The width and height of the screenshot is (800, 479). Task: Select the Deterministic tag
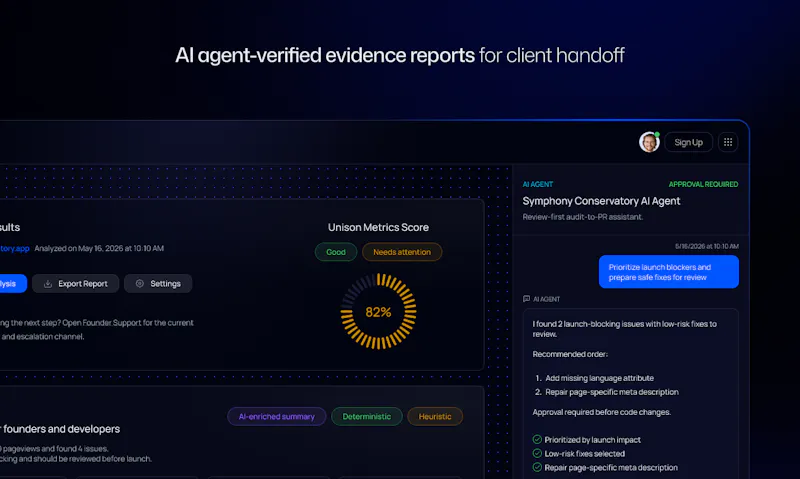[x=367, y=417]
